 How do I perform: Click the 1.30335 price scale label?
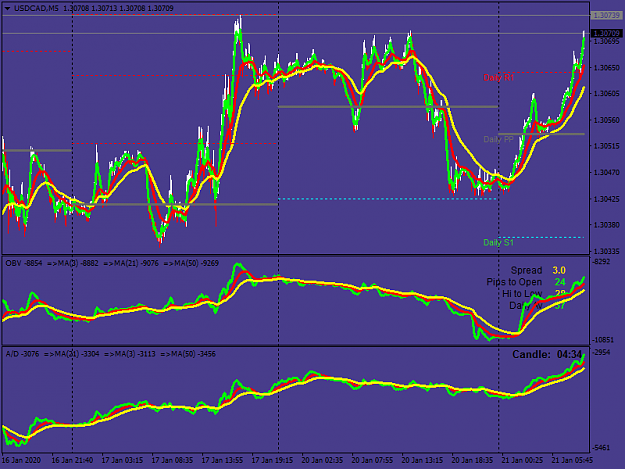[607, 251]
